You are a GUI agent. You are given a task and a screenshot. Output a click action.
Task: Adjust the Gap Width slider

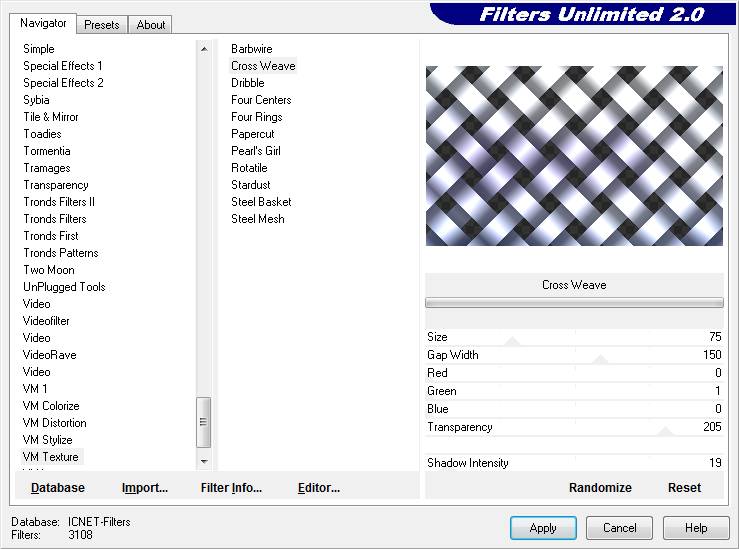pos(601,360)
